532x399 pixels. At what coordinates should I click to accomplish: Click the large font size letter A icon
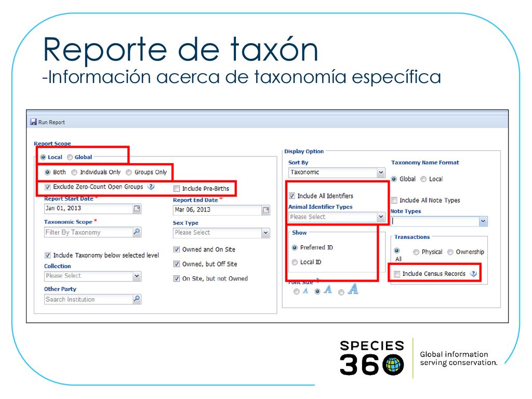353,289
